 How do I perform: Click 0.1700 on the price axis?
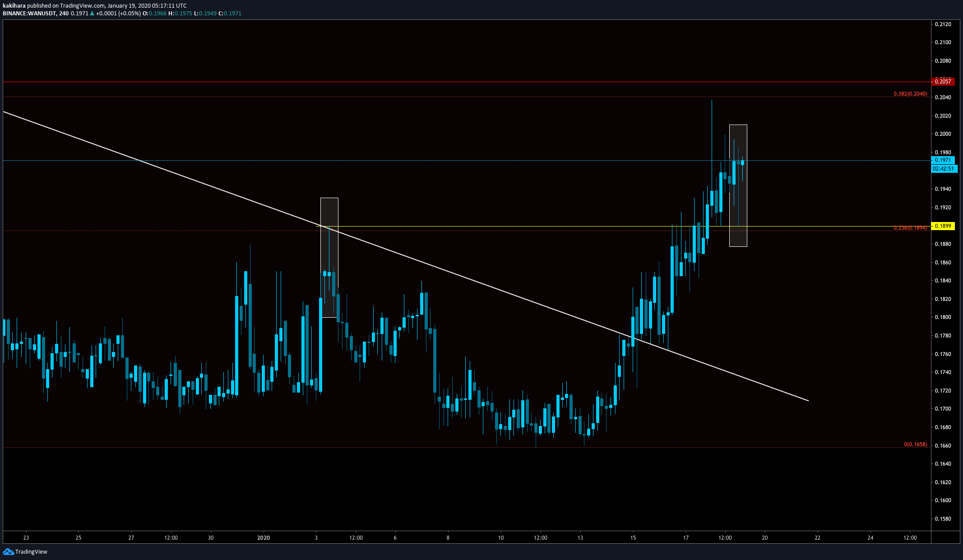[943, 409]
